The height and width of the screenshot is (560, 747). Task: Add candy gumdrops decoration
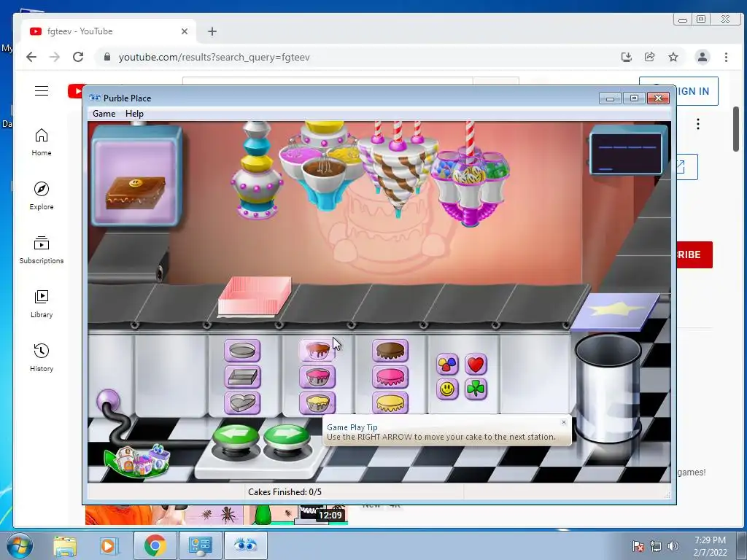click(447, 365)
